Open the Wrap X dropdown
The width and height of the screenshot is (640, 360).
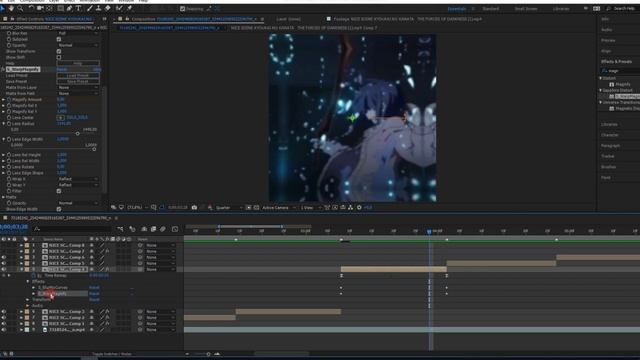click(x=78, y=179)
